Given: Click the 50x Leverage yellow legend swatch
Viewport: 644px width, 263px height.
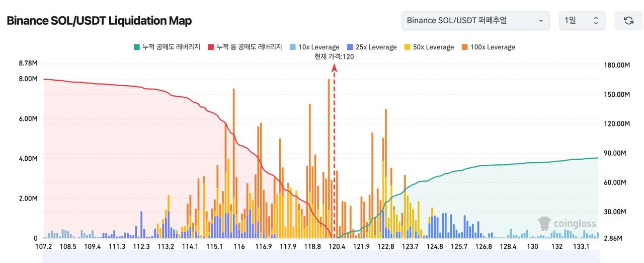Looking at the screenshot, I should pyautogui.click(x=407, y=47).
